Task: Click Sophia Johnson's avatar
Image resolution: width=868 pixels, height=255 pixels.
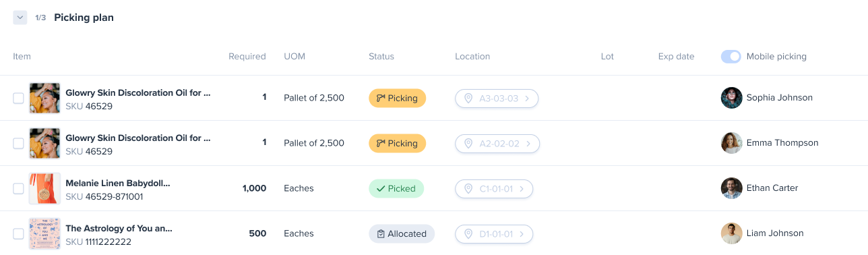Action: (731, 98)
